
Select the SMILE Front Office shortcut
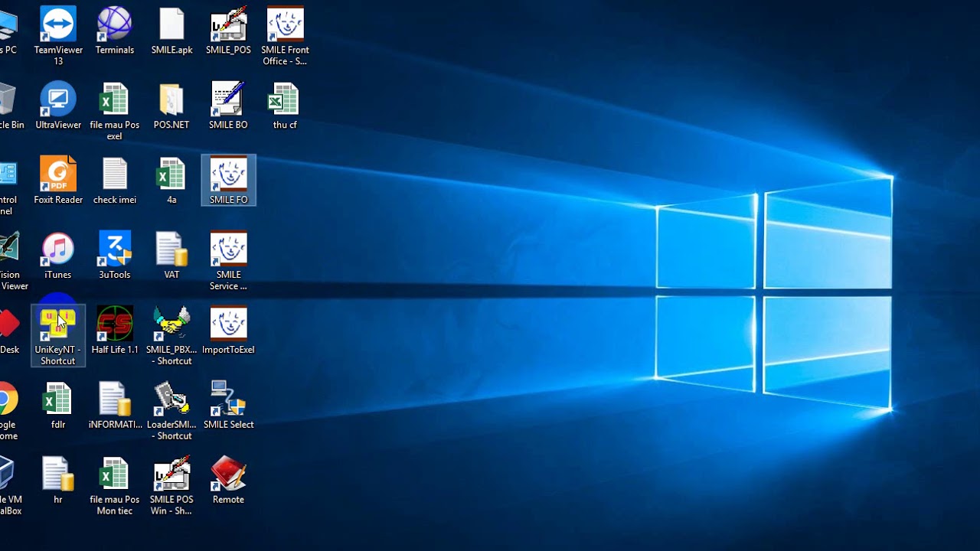[285, 36]
